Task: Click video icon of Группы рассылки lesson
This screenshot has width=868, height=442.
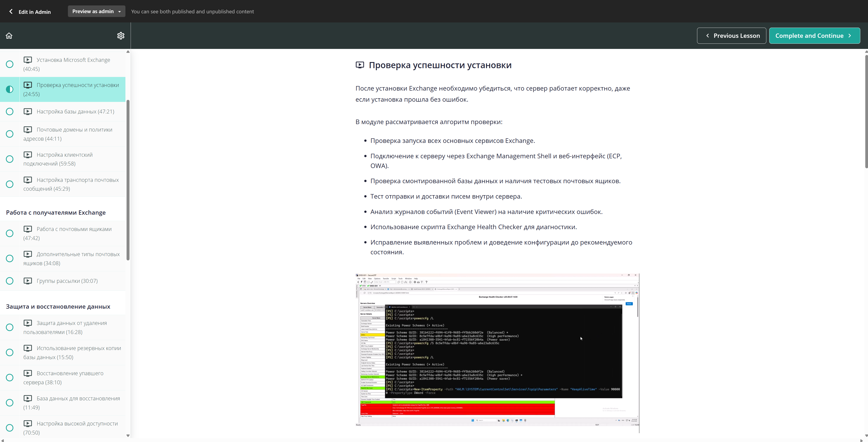Action: pos(28,281)
